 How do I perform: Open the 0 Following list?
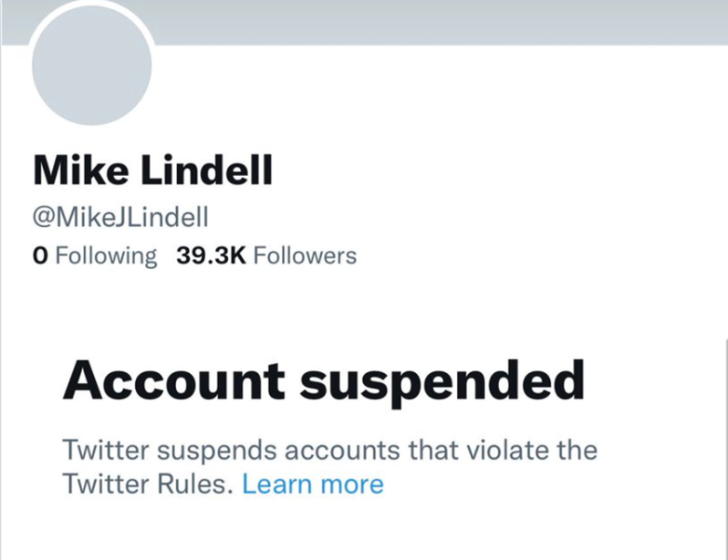[x=94, y=256]
